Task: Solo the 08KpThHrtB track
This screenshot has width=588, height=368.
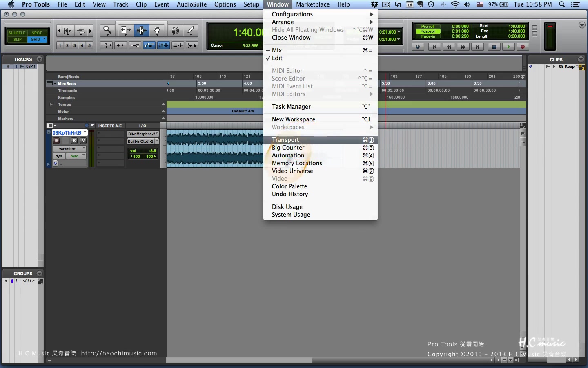Action: pyautogui.click(x=74, y=141)
